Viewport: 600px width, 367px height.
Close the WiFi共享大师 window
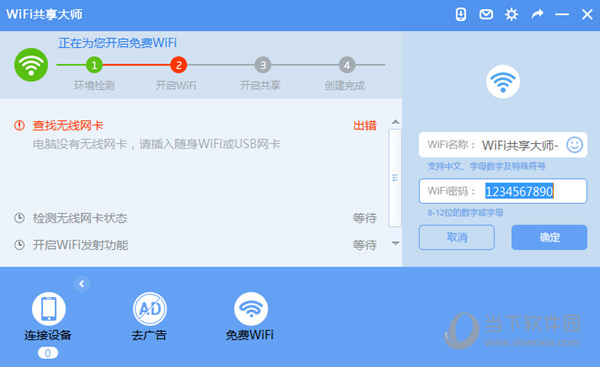tap(587, 15)
